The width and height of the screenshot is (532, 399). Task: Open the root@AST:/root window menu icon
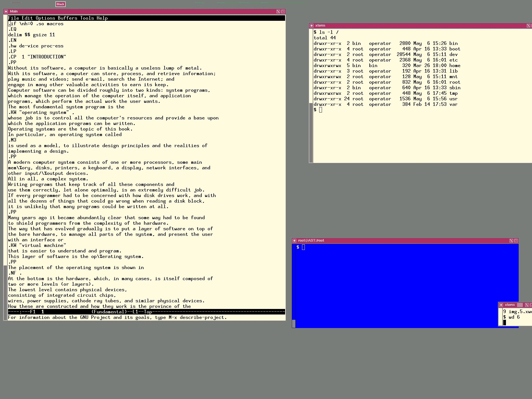295,241
